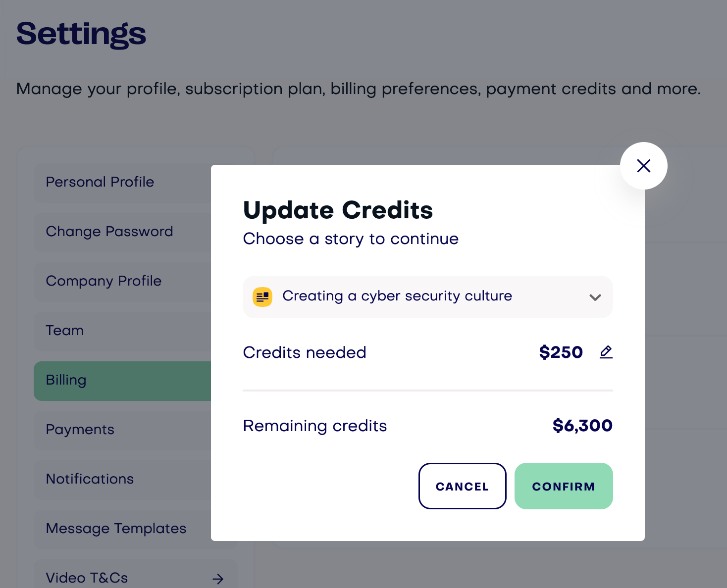
Task: Click the yellow story icon in dropdown
Action: tap(262, 297)
